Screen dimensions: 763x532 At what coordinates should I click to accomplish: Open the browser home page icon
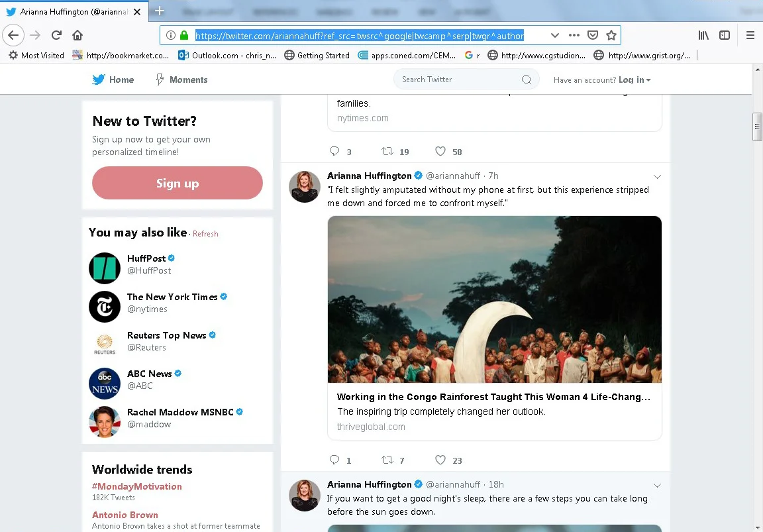pyautogui.click(x=77, y=35)
